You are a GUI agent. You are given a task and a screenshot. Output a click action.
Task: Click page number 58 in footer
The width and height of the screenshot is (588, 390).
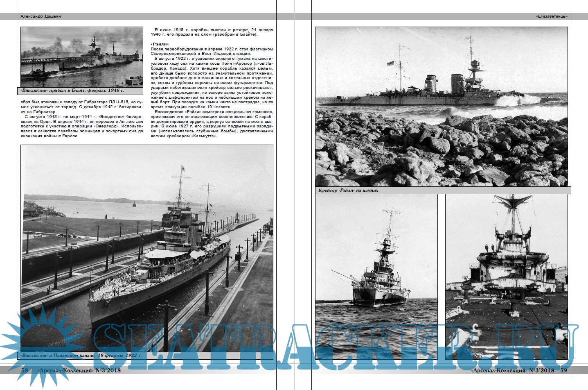pos(25,370)
